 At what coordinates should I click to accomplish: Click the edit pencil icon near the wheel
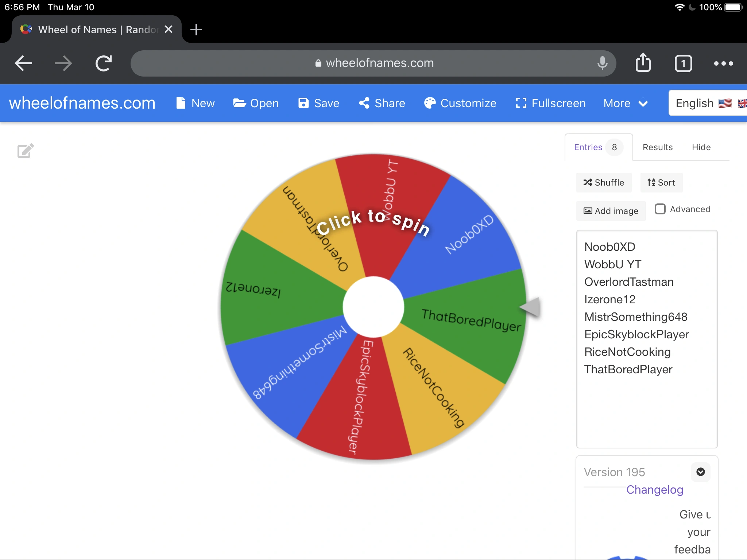25,151
